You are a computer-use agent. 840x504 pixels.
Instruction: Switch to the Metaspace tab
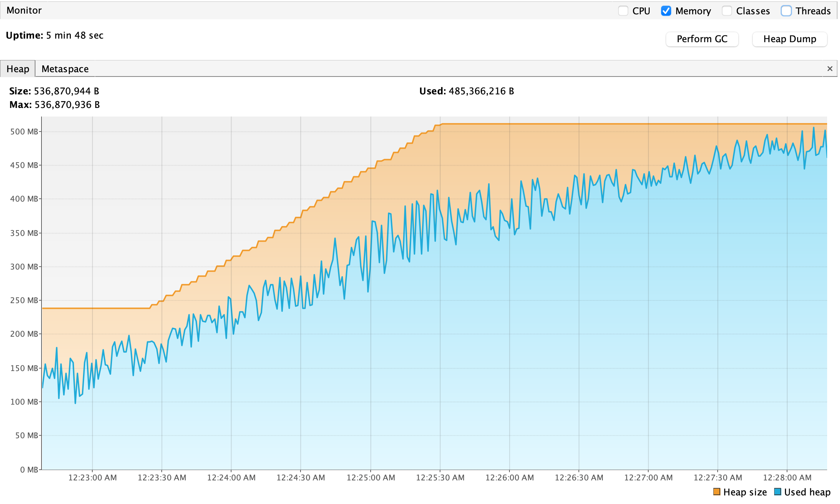coord(65,69)
